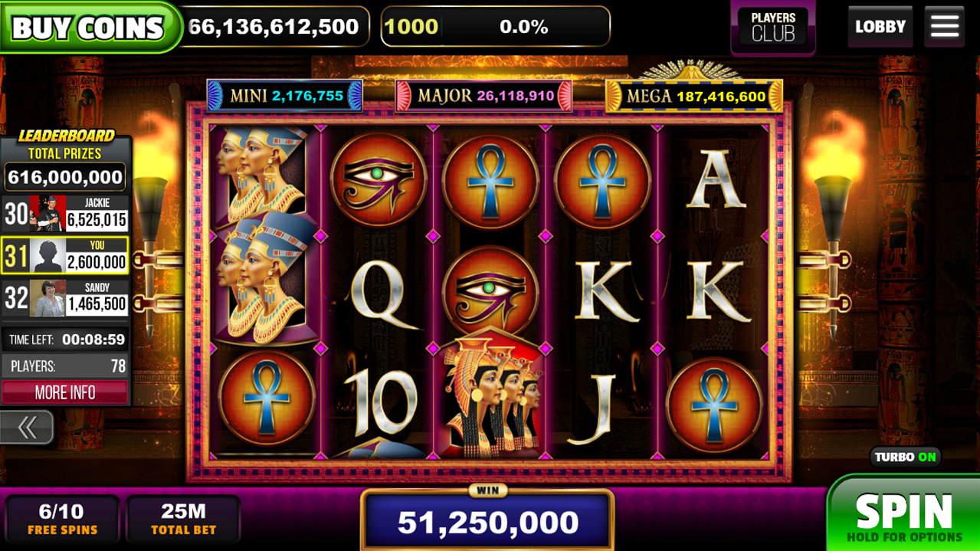980x551 pixels.
Task: View the 6/10 Free Spins counter
Action: [x=62, y=519]
